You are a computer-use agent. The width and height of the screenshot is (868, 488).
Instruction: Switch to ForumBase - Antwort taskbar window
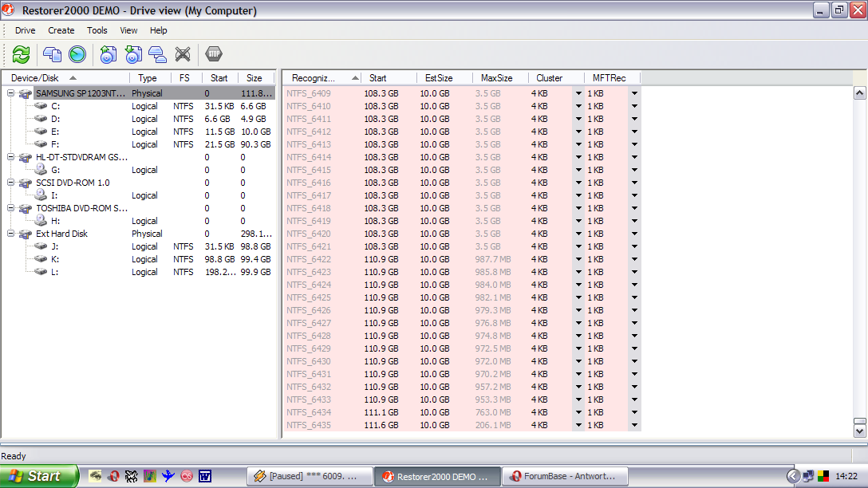tap(565, 476)
